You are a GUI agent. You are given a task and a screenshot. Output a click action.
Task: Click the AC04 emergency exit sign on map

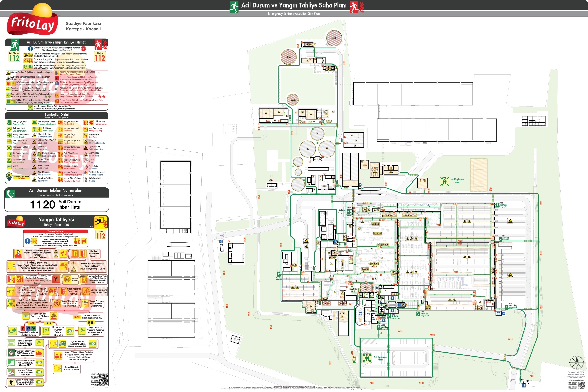tap(506, 306)
